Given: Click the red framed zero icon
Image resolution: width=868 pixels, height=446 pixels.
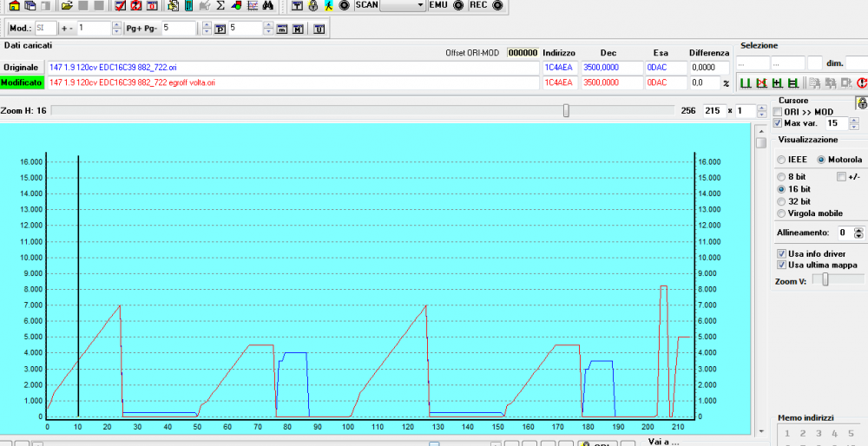Looking at the screenshot, I should click(152, 5).
